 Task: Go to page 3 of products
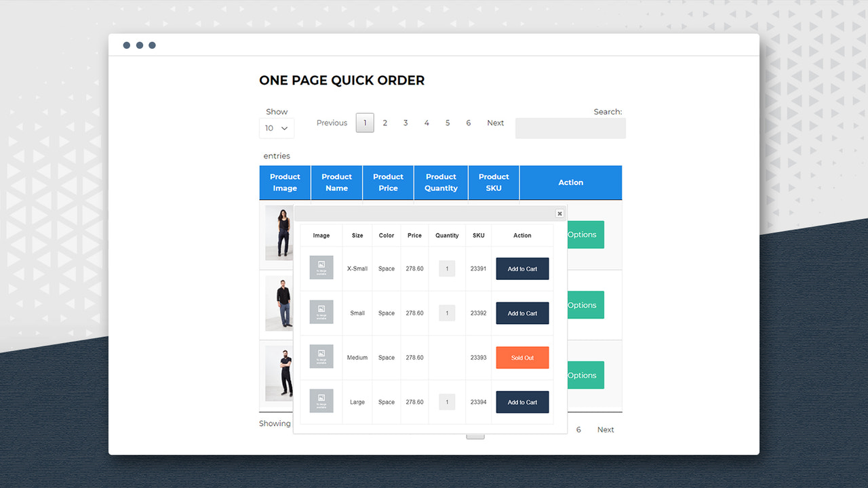click(406, 123)
